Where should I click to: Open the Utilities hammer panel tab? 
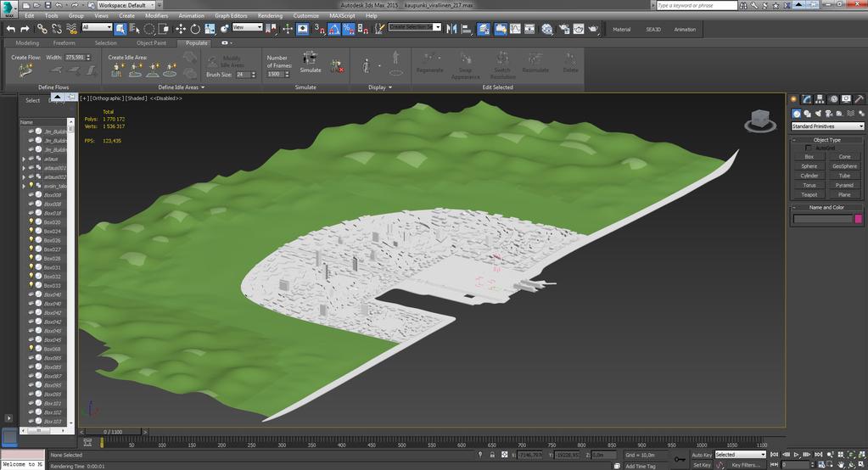click(860, 99)
